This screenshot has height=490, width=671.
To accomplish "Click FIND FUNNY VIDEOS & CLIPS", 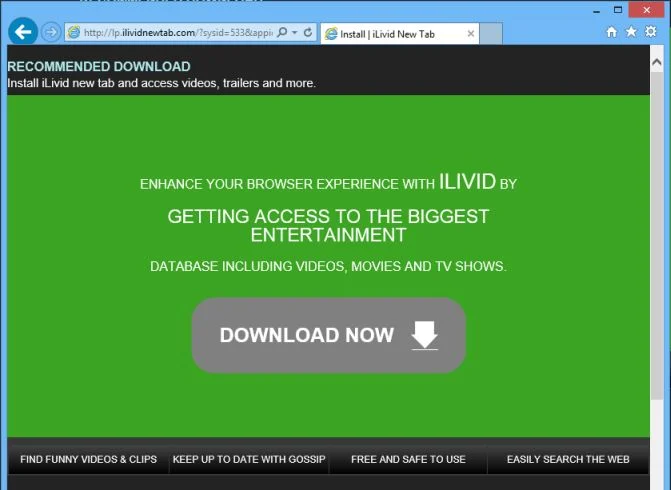I will (88, 459).
